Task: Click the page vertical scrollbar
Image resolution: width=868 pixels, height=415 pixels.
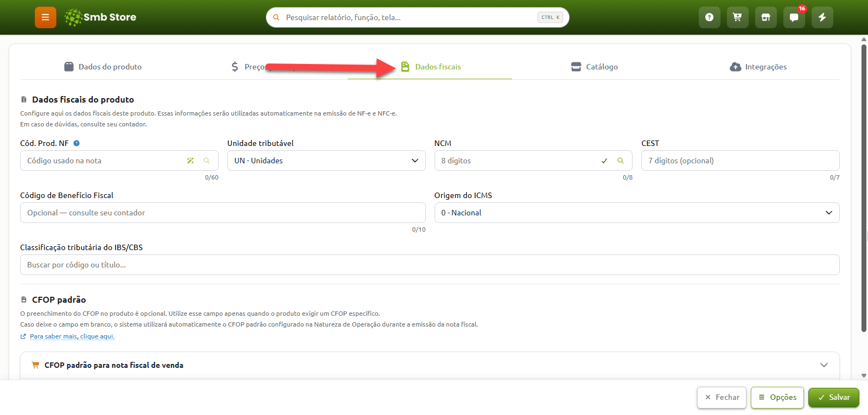Action: pyautogui.click(x=864, y=188)
